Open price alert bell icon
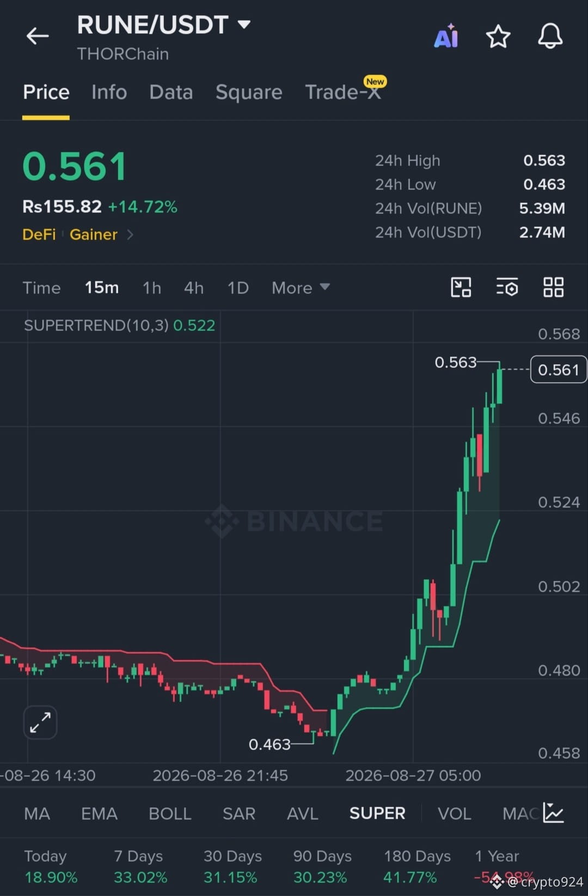Screen dimensions: 588x896 (x=550, y=36)
